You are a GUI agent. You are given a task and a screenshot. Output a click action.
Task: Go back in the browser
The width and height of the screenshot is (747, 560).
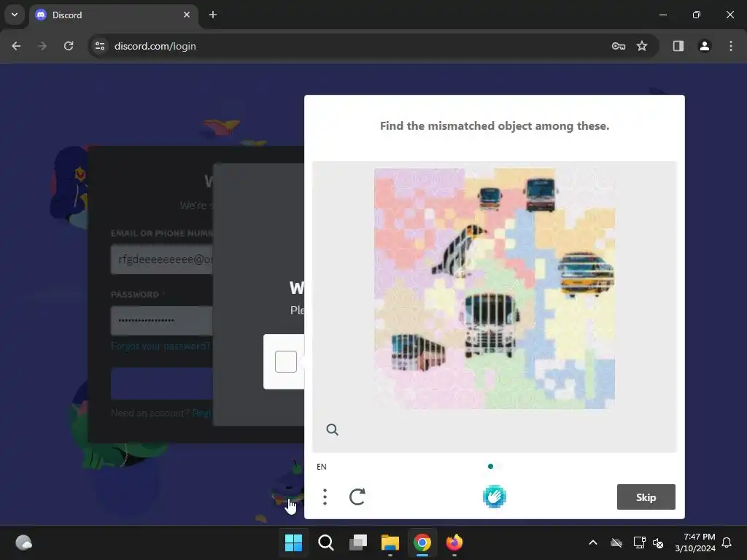pyautogui.click(x=16, y=46)
